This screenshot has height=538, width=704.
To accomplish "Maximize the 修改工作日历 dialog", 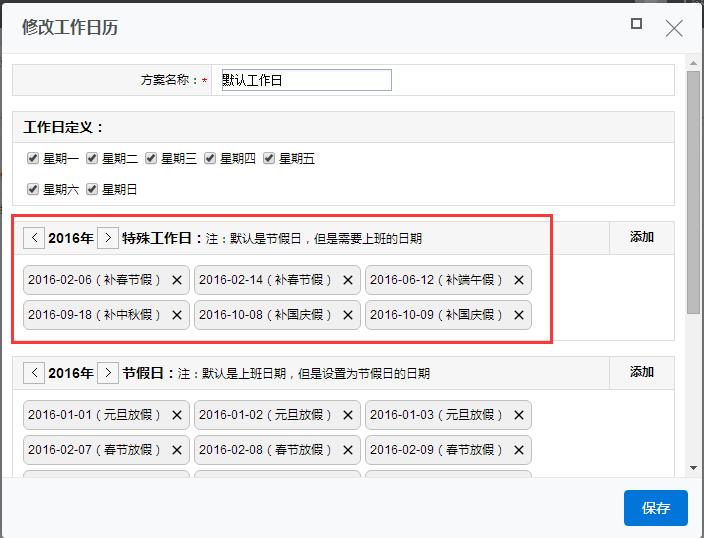I will 636,25.
